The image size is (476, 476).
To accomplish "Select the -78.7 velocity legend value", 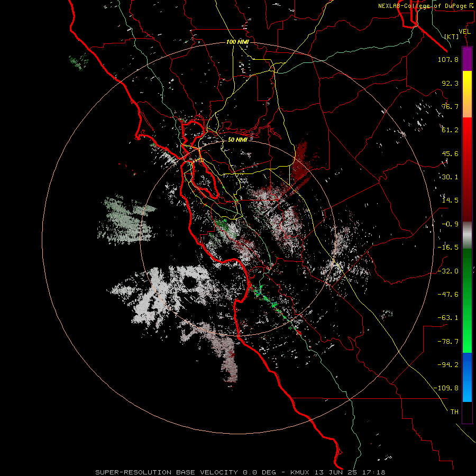I will pos(448,342).
